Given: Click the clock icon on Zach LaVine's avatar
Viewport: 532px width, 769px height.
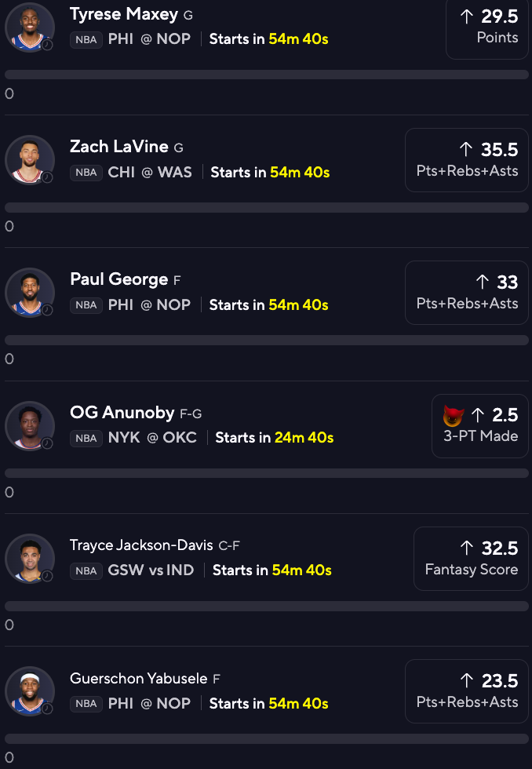Looking at the screenshot, I should pos(47,178).
